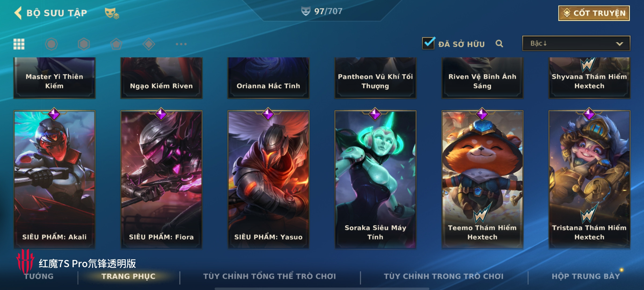Go back using the Bộ Sưu Tập arrow
644x290 pixels.
18,13
